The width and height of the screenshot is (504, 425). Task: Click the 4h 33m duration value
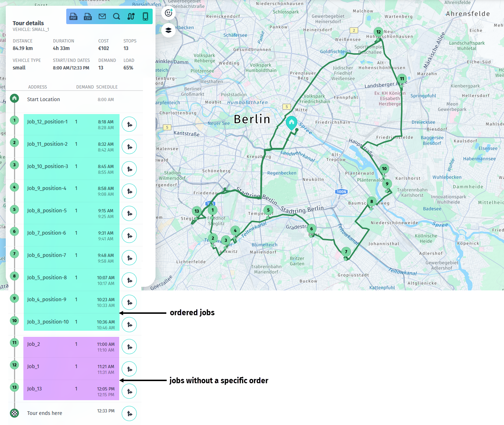(61, 48)
